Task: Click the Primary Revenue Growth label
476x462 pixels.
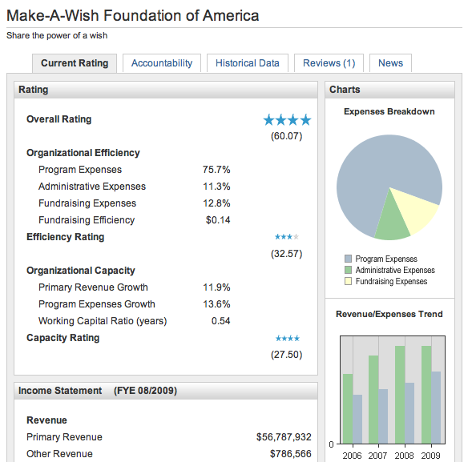Action: pyautogui.click(x=93, y=287)
